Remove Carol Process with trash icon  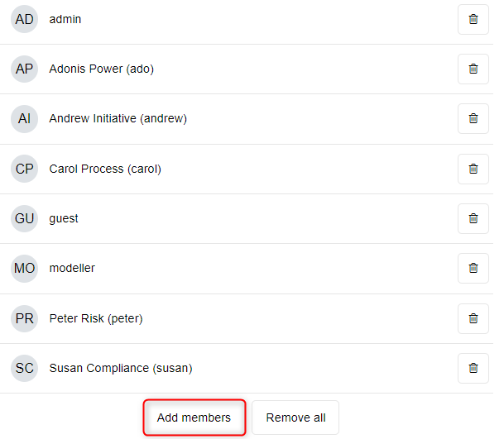click(473, 169)
